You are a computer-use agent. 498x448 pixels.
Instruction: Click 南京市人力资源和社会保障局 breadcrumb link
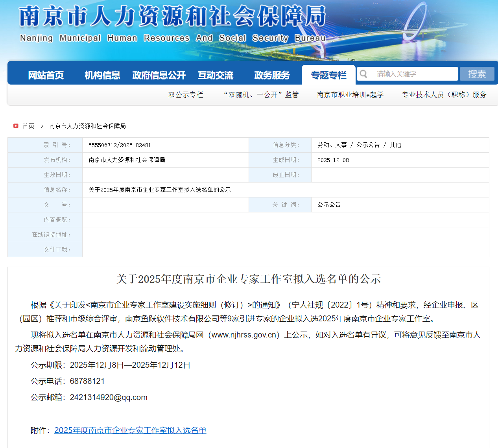click(87, 126)
